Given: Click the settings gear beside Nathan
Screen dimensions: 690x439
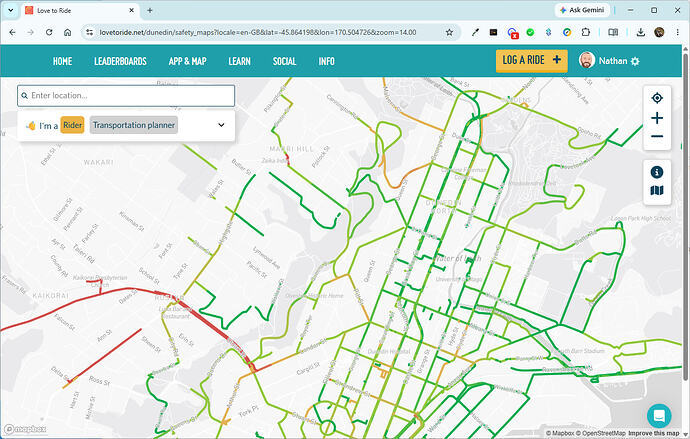Looking at the screenshot, I should [635, 62].
